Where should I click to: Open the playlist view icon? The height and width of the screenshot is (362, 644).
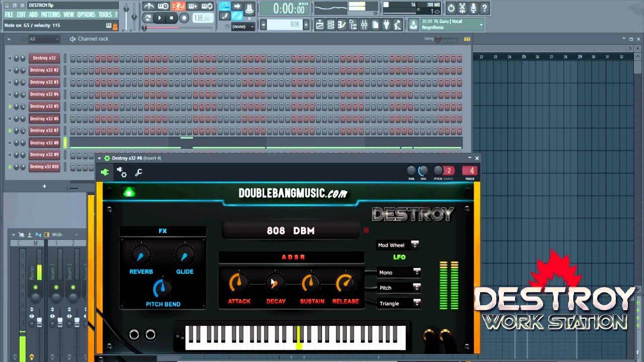(x=319, y=25)
